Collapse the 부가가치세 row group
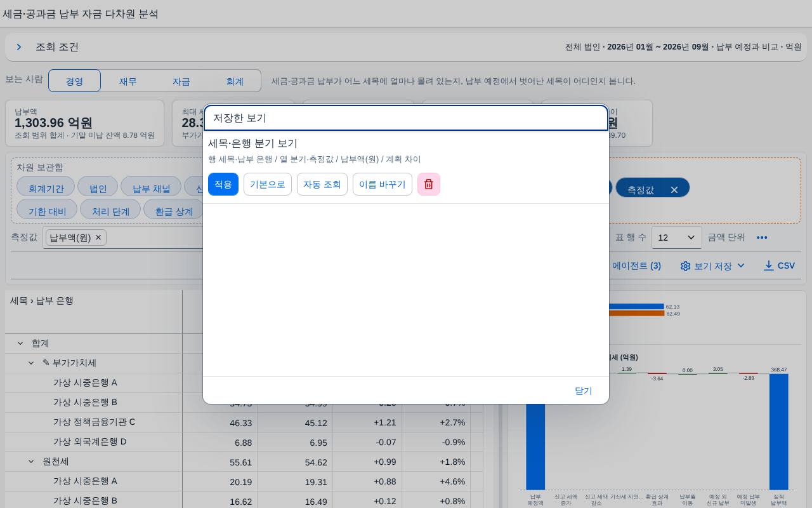812x508 pixels. point(31,363)
